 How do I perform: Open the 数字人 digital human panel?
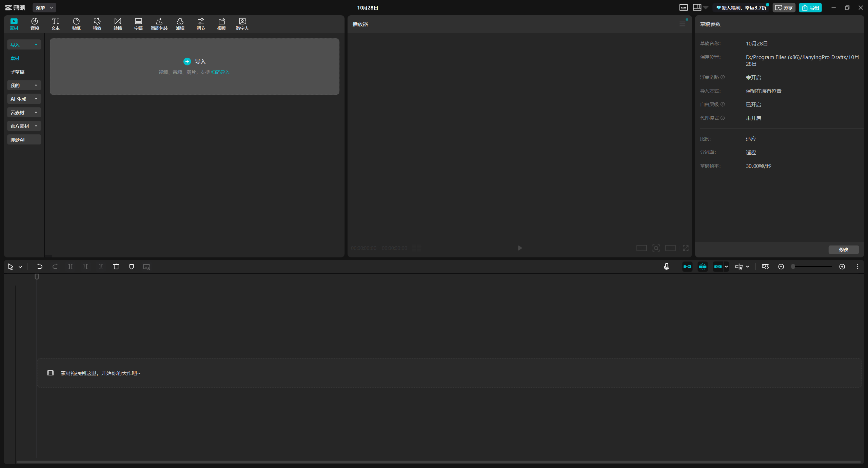coord(242,24)
